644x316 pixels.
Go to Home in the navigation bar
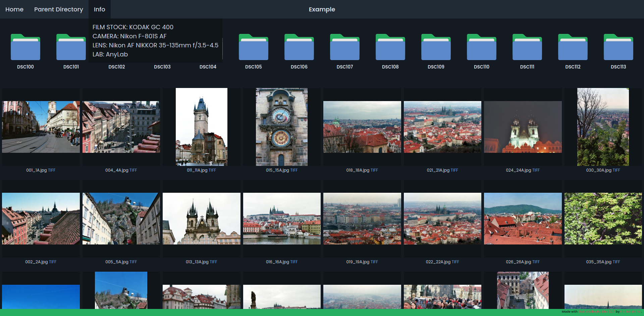[x=14, y=9]
